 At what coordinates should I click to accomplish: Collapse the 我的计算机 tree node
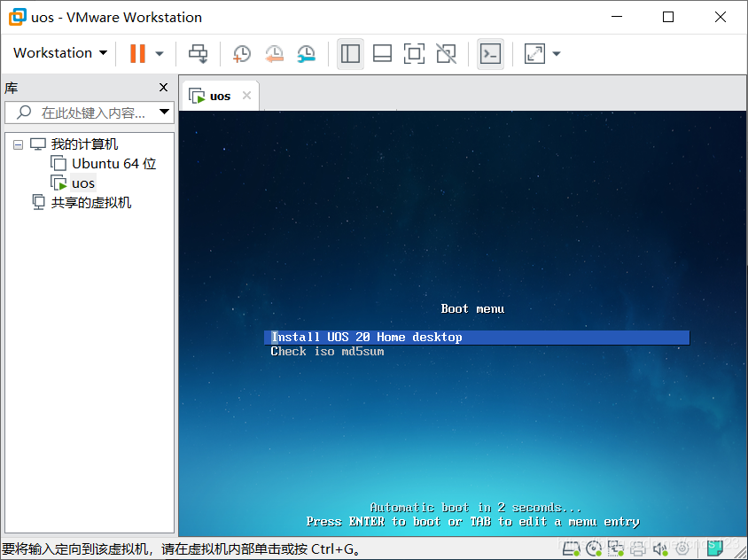[18, 144]
